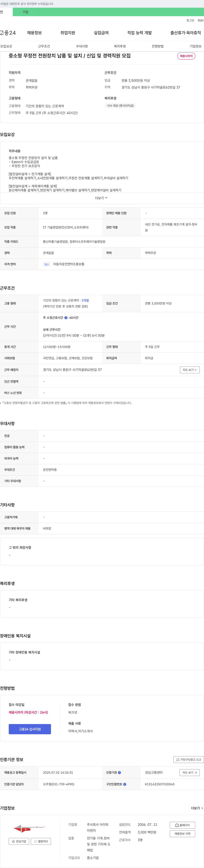Viewport: 204px width, 868px height.
Task: Jump to 전형방법 section tab
Action: (158, 46)
